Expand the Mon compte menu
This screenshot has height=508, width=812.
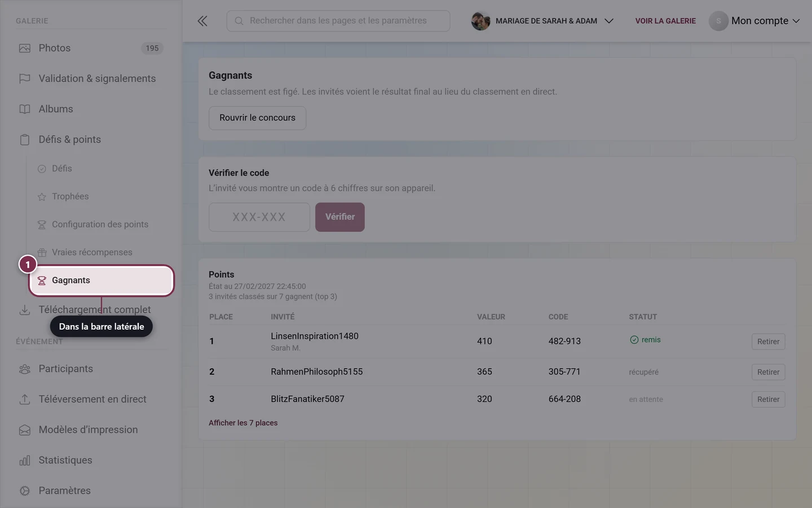754,21
